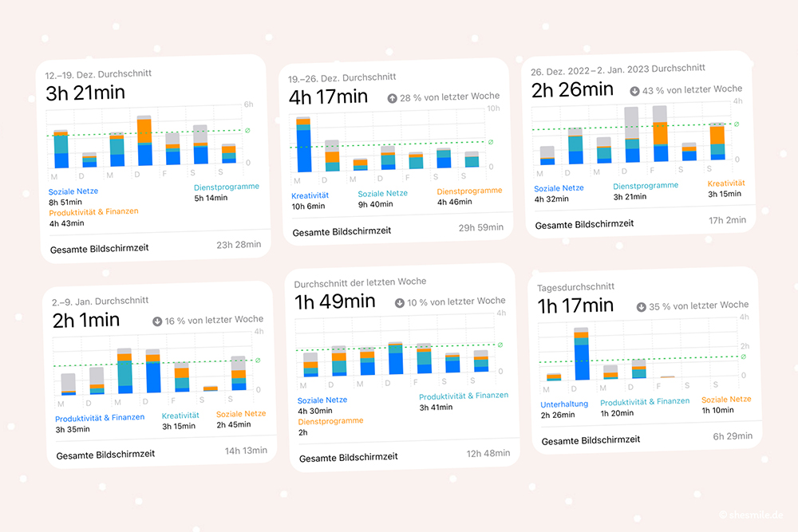Click the green average marker in the 4h 17min chart
Screen dimensions: 798x532
coord(491,142)
